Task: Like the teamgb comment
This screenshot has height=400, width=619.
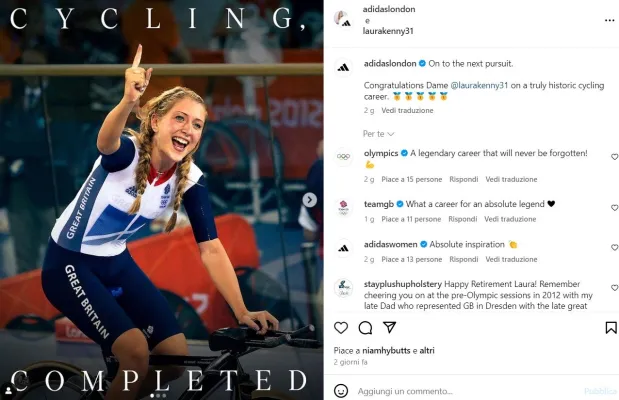Action: pos(614,207)
